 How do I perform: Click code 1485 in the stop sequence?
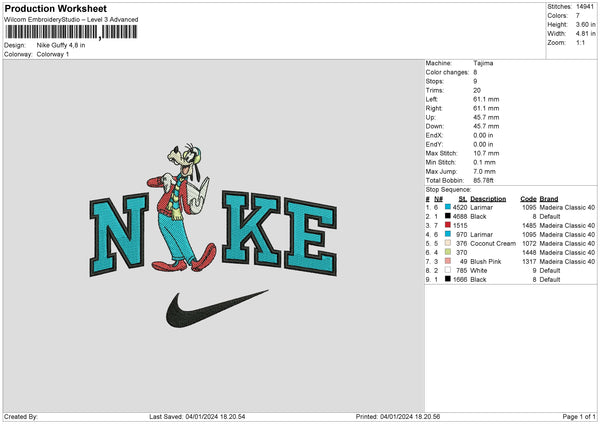[529, 225]
